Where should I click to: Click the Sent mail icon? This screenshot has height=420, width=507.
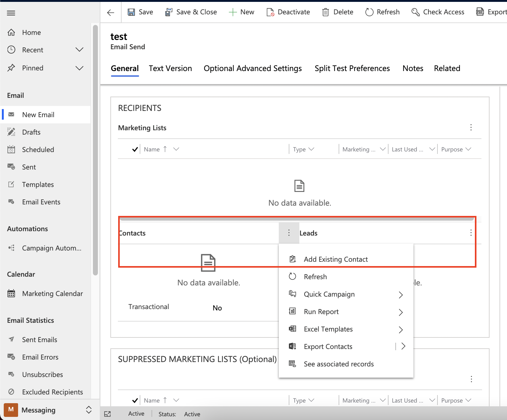tap(11, 167)
